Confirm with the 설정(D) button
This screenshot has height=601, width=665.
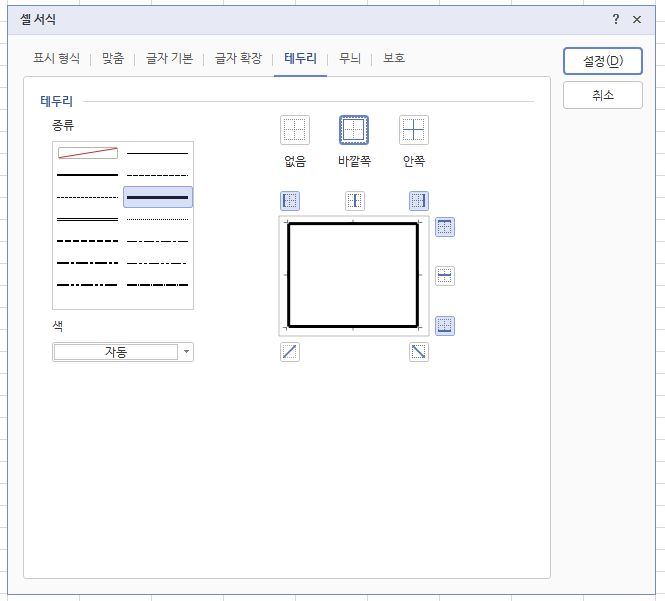tap(603, 61)
